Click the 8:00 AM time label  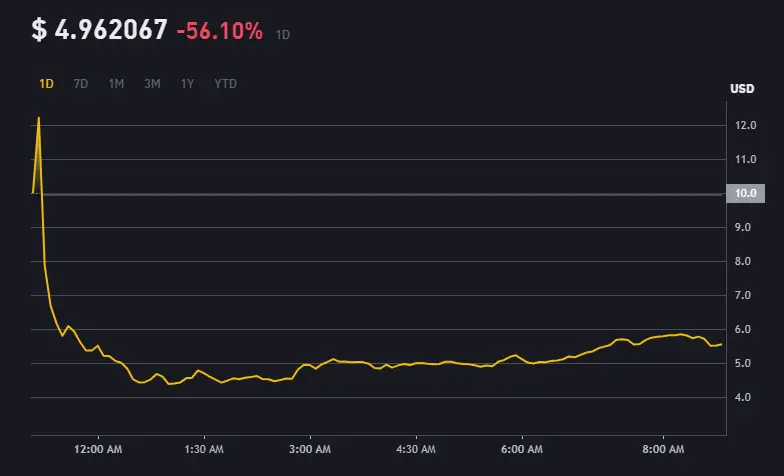point(664,450)
